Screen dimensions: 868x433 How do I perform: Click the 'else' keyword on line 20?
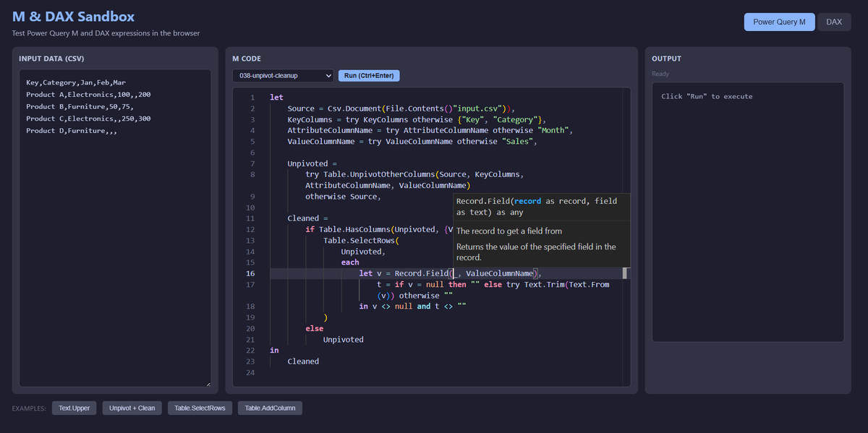(x=315, y=328)
